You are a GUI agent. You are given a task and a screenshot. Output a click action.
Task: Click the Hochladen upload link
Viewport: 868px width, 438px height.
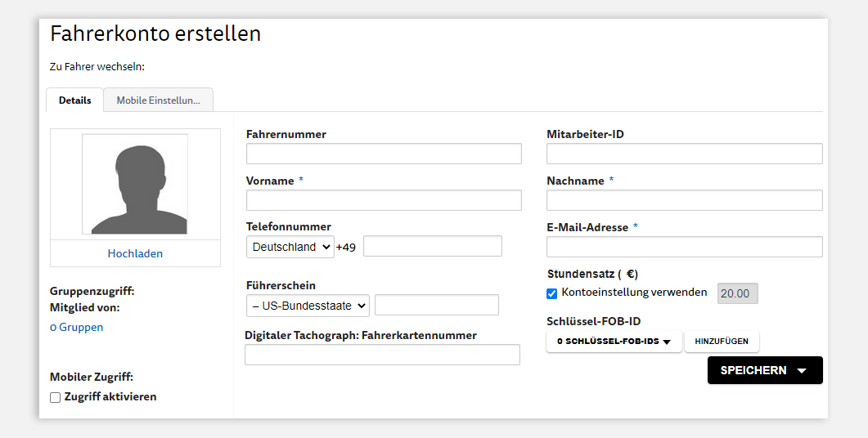pos(135,253)
